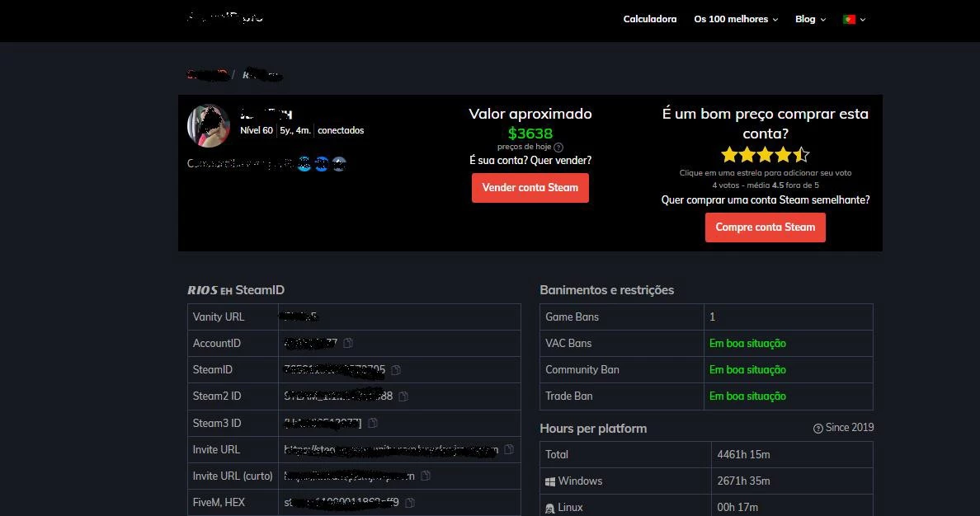This screenshot has height=516, width=980.
Task: Click the gray profile badge icon
Action: point(339,164)
